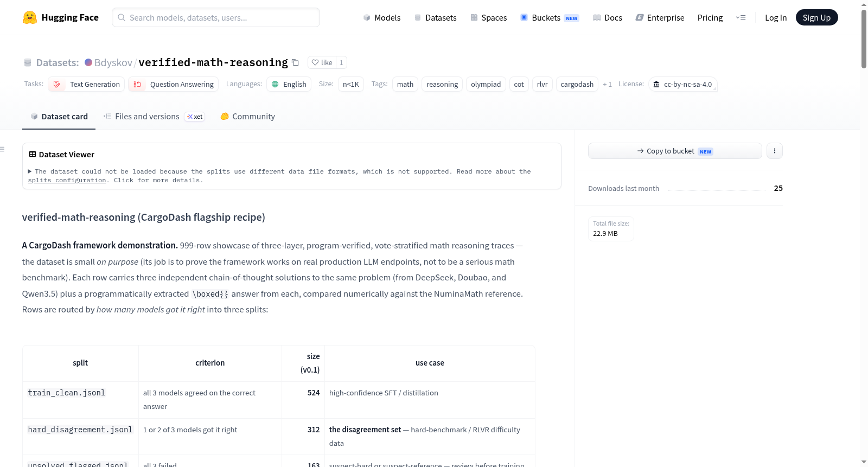The image size is (868, 467).
Task: Switch to the Community tab
Action: click(x=247, y=116)
